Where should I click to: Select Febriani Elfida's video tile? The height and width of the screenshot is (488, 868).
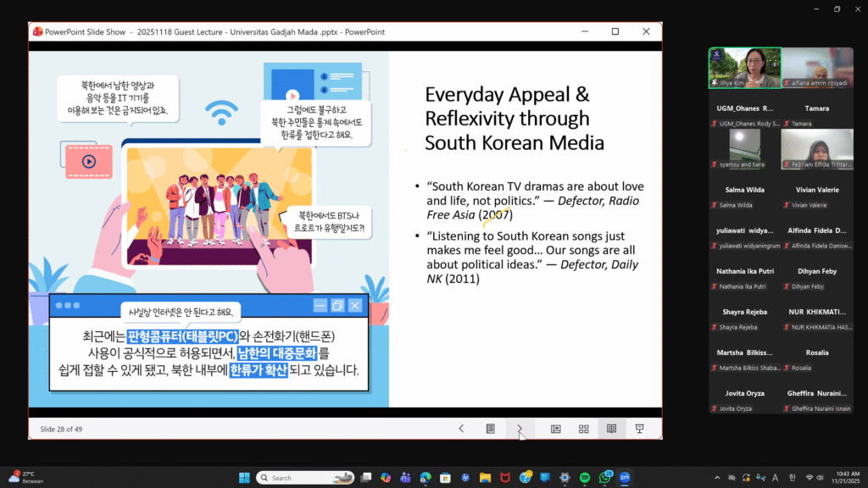point(816,148)
